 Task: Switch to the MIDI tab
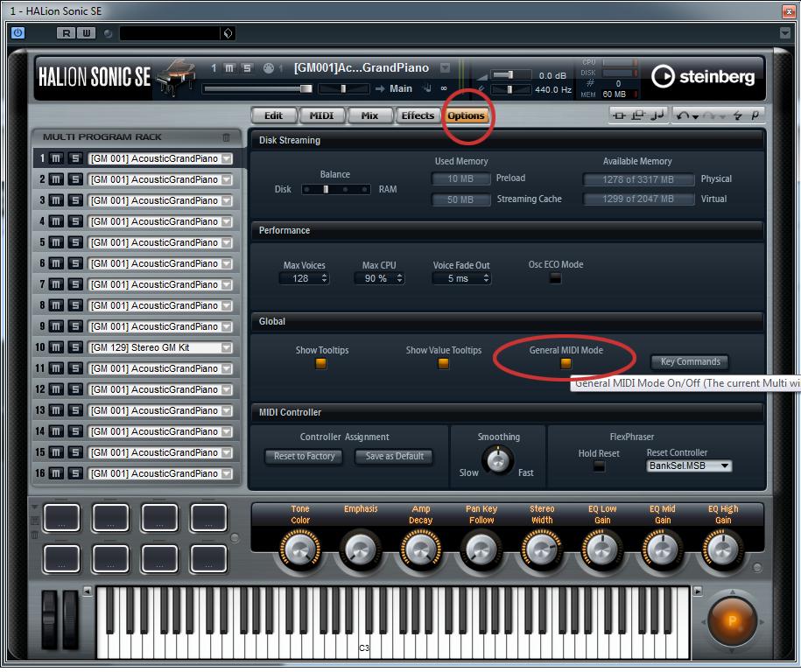click(x=321, y=115)
